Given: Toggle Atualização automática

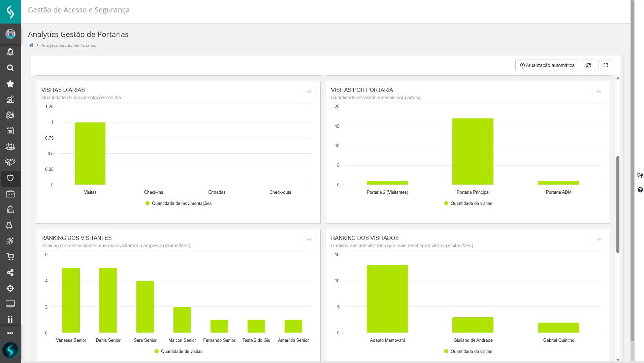Looking at the screenshot, I should (x=547, y=65).
